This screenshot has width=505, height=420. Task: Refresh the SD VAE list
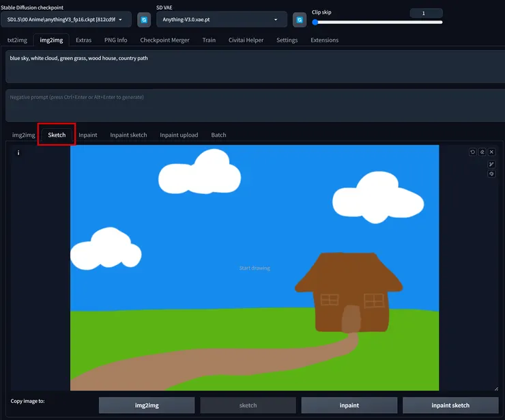300,20
